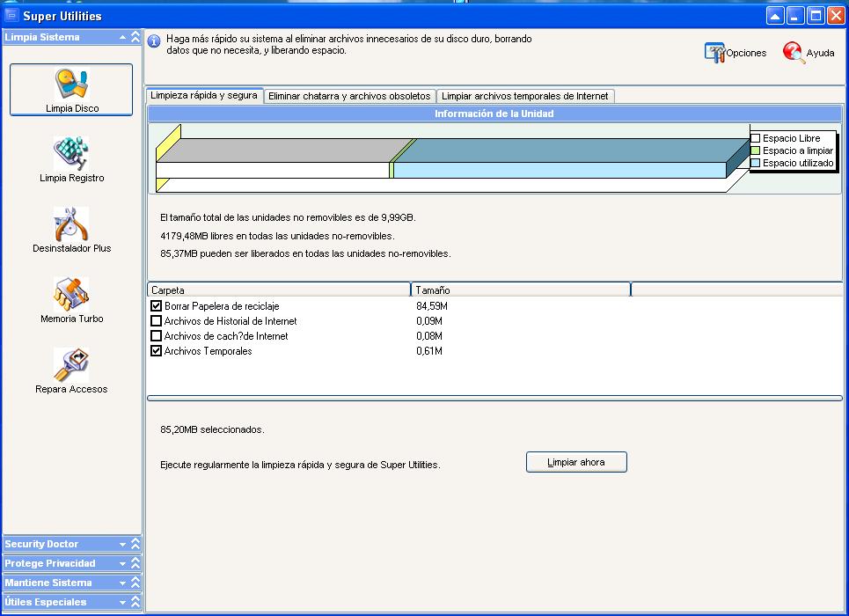Switch to the Limpieza rápida y segura tab
The image size is (849, 616).
click(204, 95)
